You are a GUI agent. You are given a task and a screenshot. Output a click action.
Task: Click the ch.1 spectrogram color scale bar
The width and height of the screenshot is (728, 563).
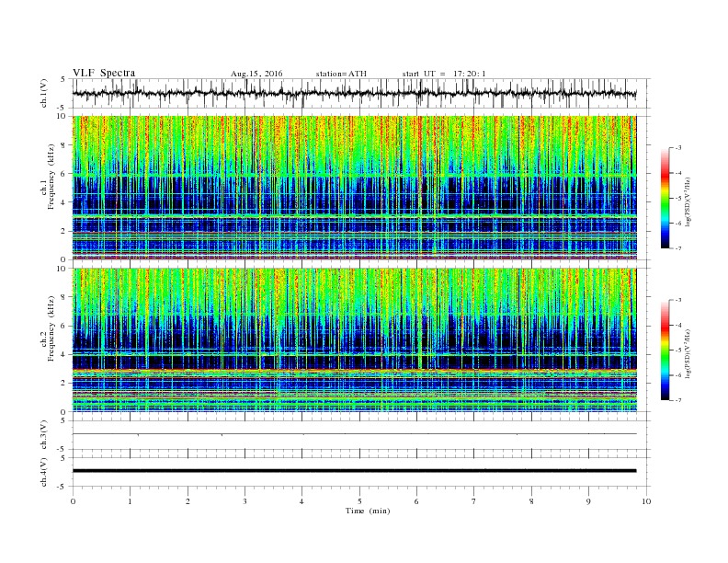(x=665, y=198)
